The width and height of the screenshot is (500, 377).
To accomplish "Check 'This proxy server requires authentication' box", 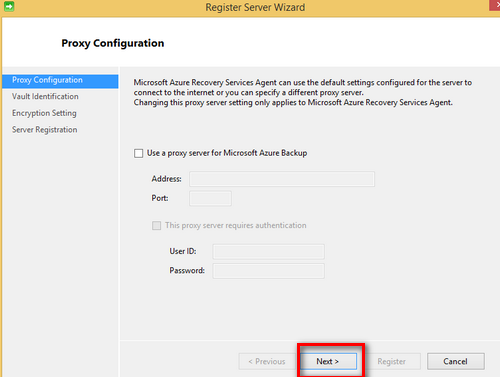I will click(156, 226).
